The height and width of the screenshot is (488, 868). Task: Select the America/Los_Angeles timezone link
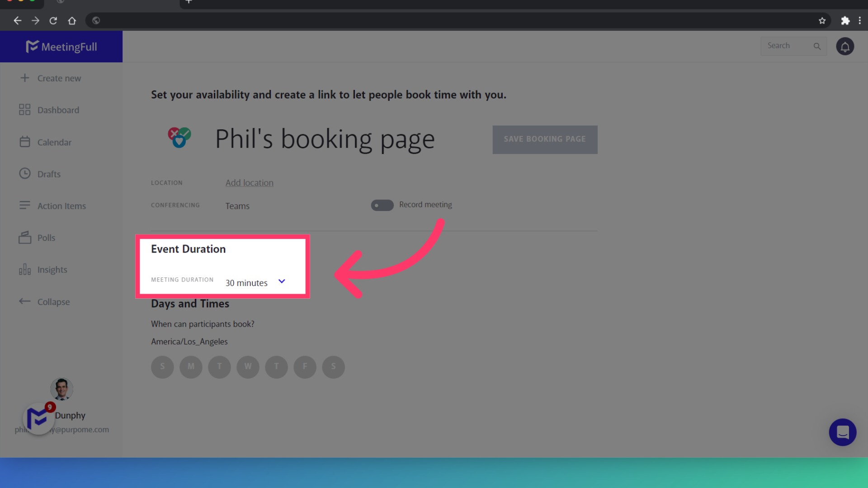click(x=189, y=341)
